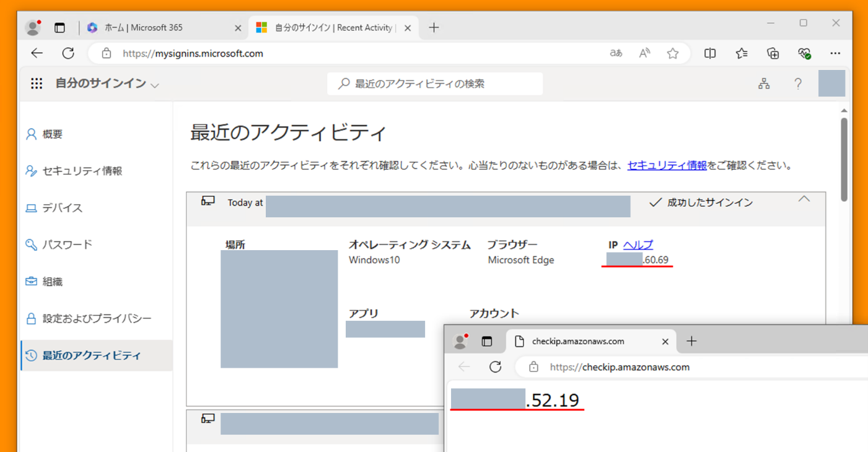Viewport: 868px width, 452px height.
Task: Click the back arrow in main browser window
Action: point(37,53)
